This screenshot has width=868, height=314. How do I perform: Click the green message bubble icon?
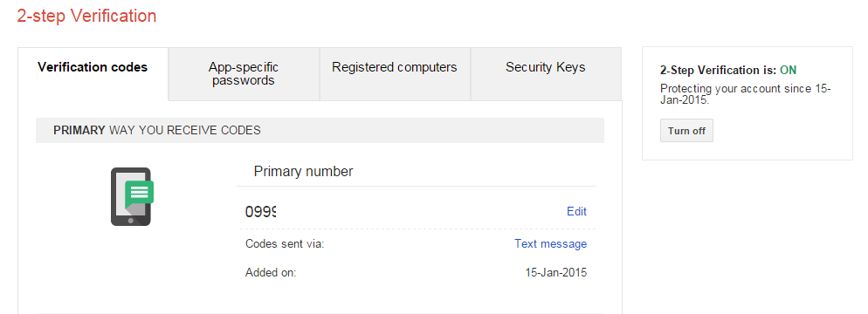[139, 194]
